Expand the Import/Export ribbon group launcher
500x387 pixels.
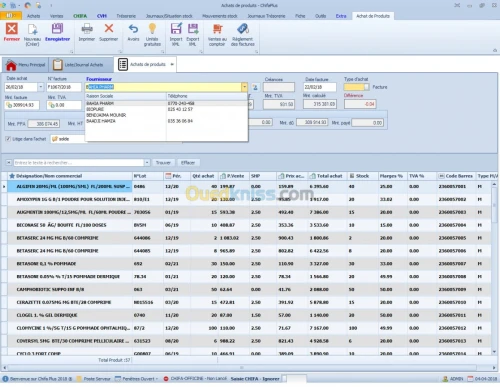[x=201, y=52]
